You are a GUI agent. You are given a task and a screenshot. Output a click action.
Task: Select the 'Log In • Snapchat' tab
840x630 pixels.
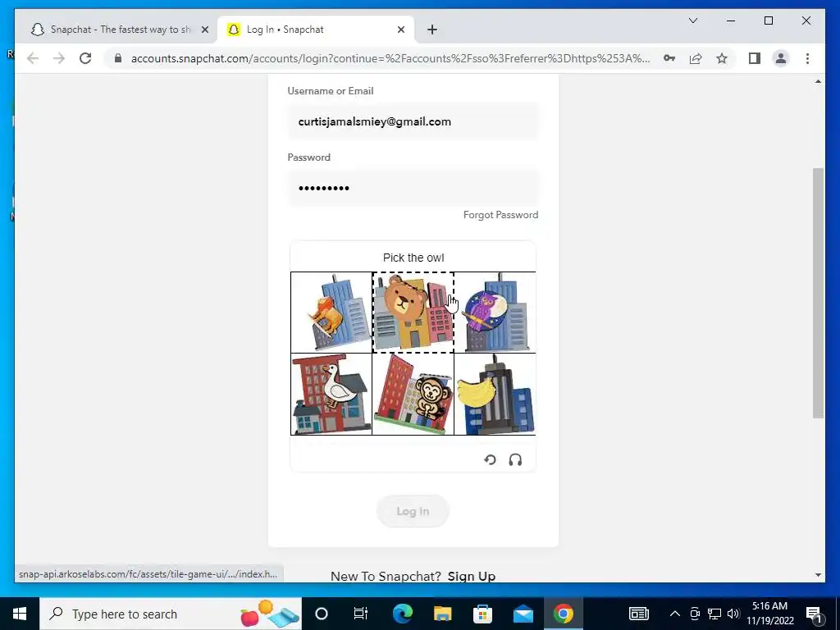[x=316, y=30]
